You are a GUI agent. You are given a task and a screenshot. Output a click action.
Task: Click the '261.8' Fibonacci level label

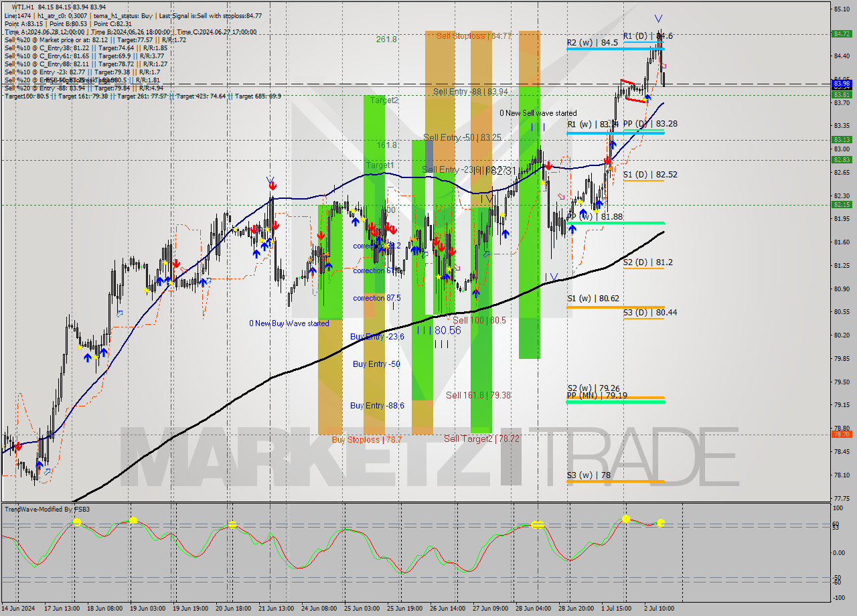(386, 40)
